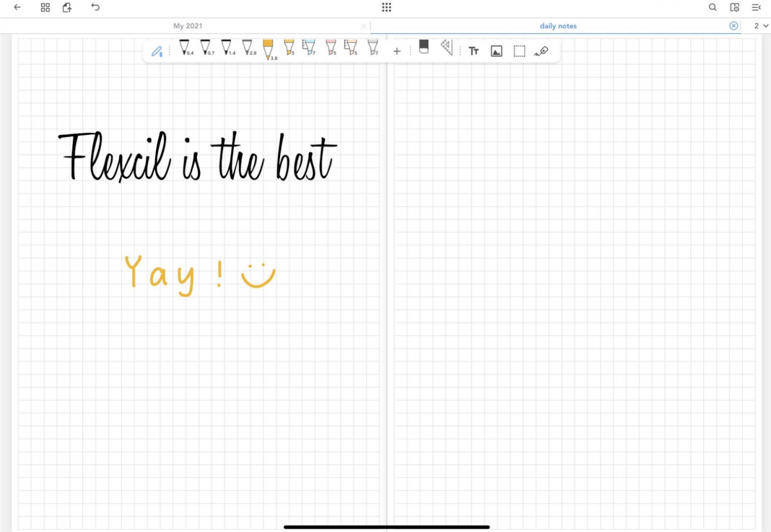The image size is (771, 532).
Task: Select the 2.8 thick pen tool
Action: point(247,49)
